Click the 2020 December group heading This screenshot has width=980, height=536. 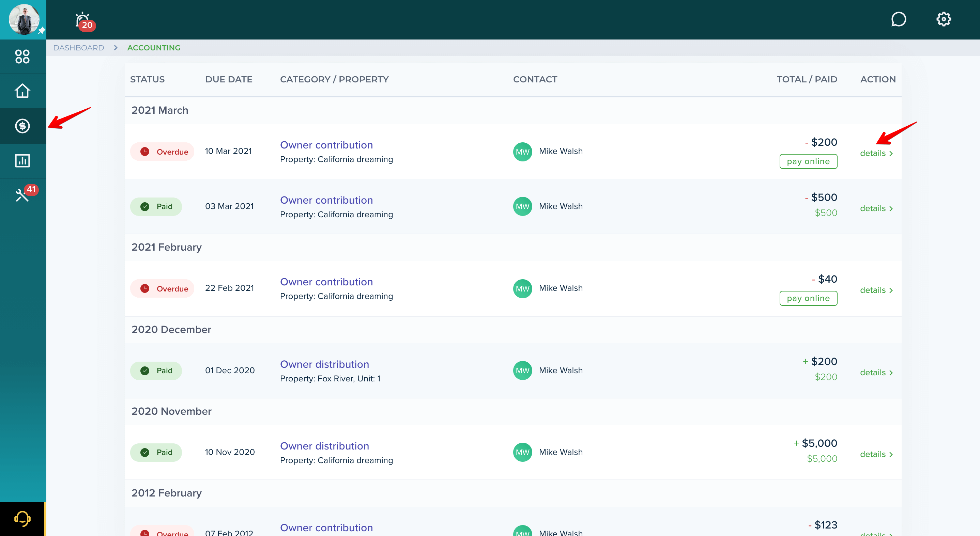(x=171, y=330)
